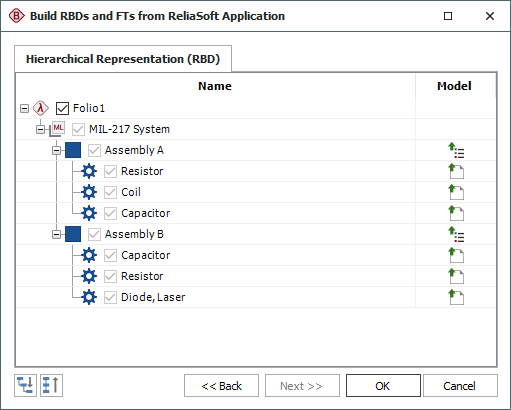This screenshot has height=410, width=511.
Task: Click the Assembly A model list icon
Action: click(x=456, y=150)
